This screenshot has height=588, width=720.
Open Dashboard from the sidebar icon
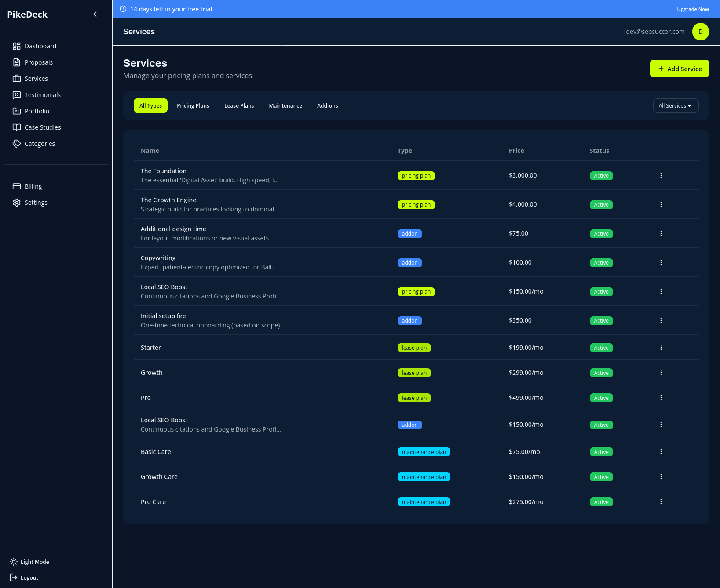point(17,46)
